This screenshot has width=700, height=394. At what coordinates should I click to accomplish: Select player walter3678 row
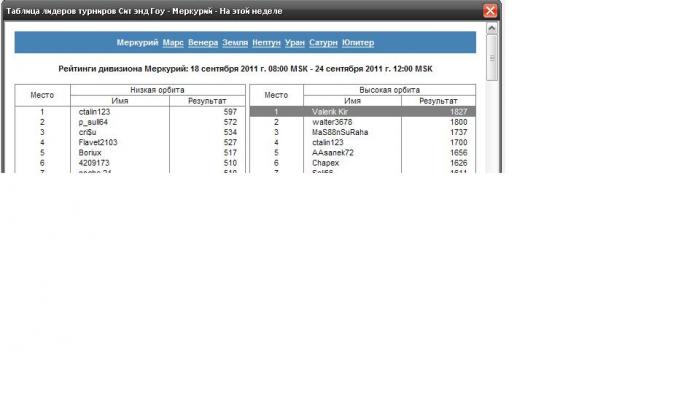coord(362,122)
